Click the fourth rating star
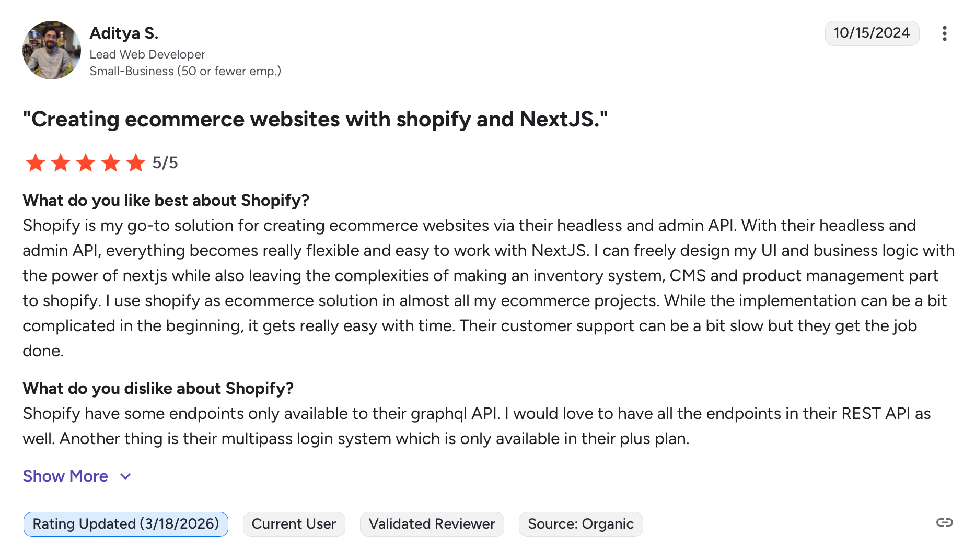Screen dimensions: 975x560 [111, 162]
